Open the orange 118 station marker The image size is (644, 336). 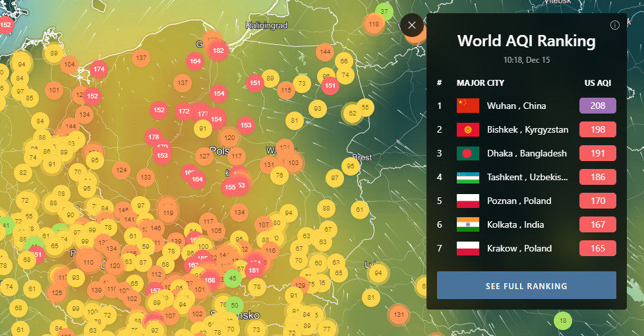(x=374, y=24)
